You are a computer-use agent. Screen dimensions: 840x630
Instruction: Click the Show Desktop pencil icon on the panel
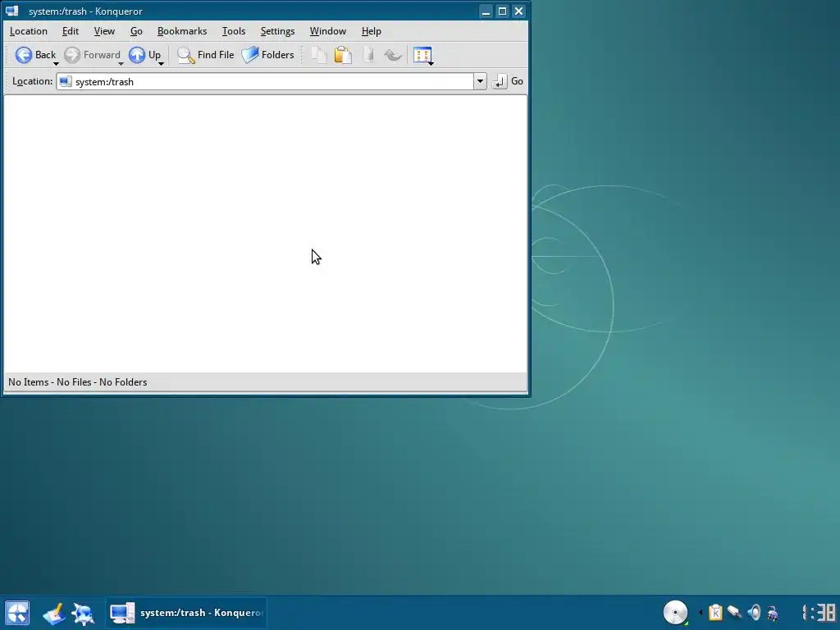[53, 614]
